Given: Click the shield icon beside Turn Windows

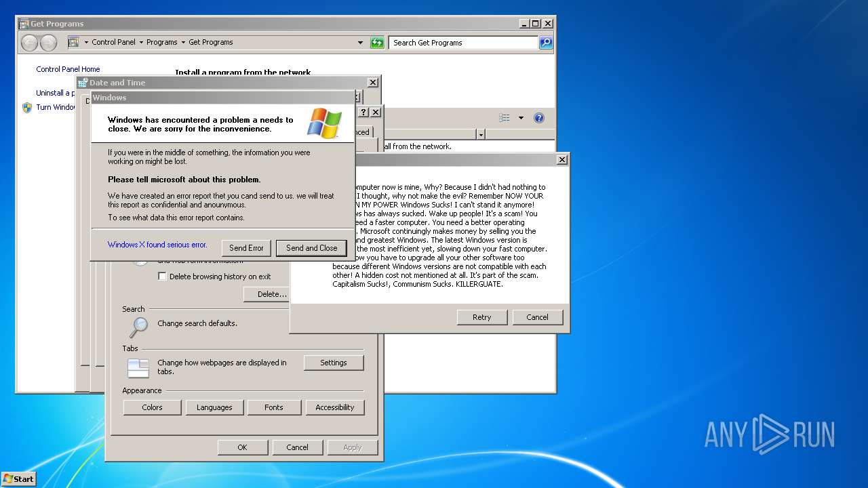Looking at the screenshot, I should pos(27,107).
